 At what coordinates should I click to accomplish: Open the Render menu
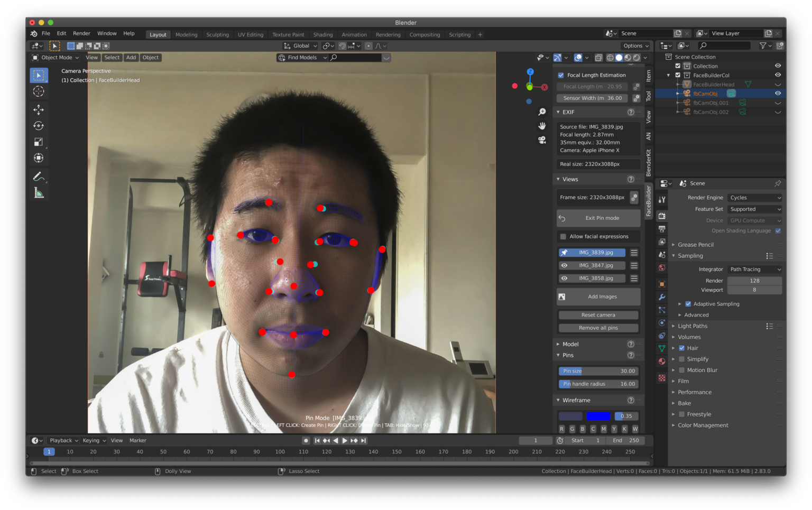(81, 33)
